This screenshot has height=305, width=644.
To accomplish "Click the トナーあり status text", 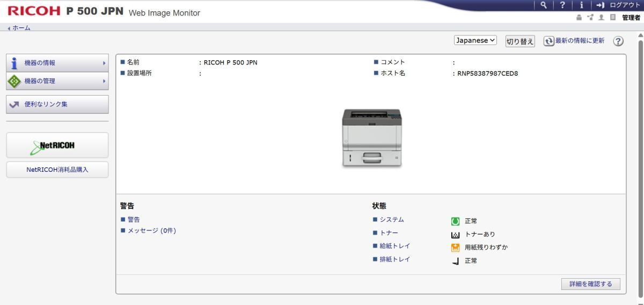I will pos(480,234).
